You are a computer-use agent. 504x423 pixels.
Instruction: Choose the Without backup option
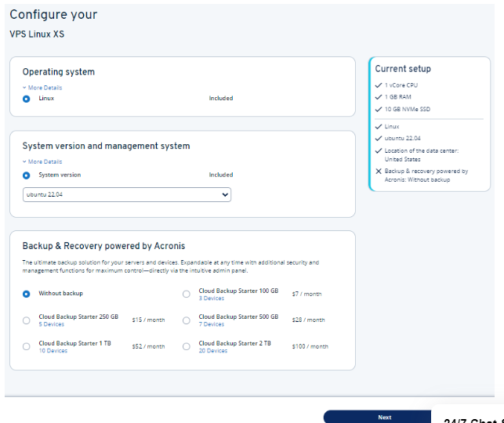click(x=27, y=294)
